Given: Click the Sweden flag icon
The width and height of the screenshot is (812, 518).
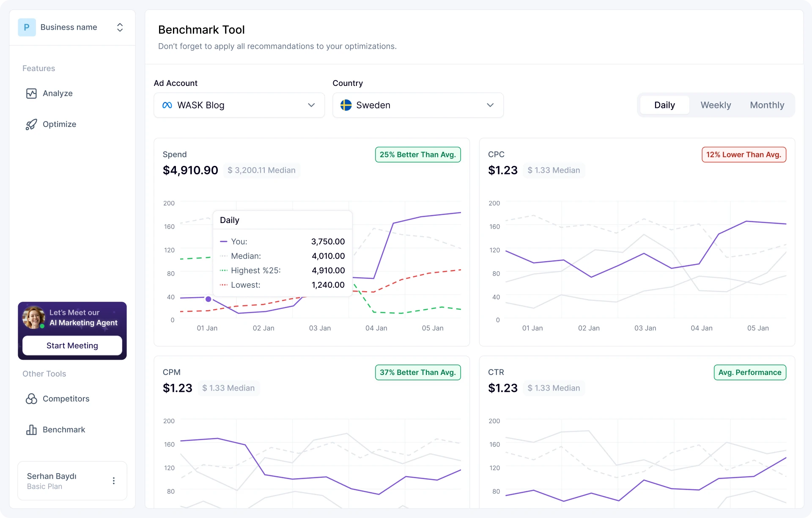Looking at the screenshot, I should [346, 105].
